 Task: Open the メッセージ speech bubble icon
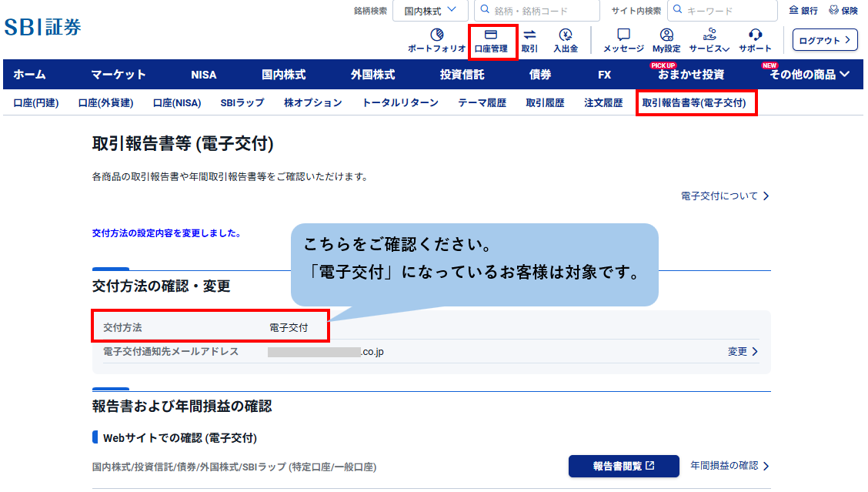623,35
